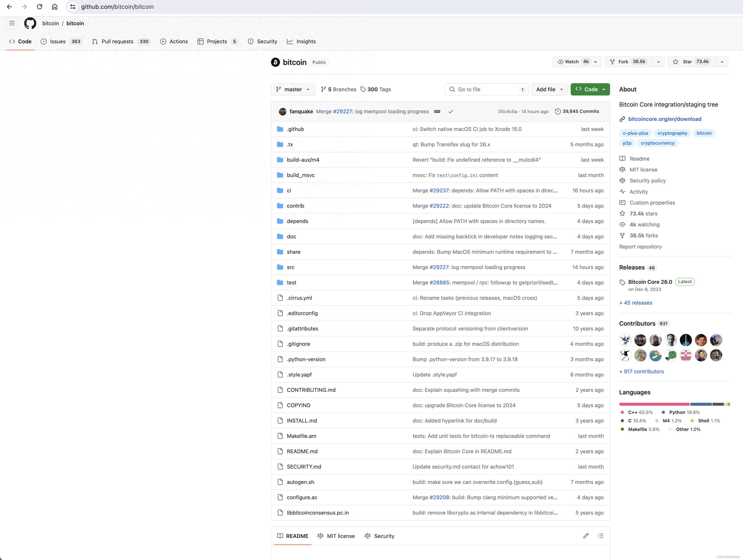Expand commit message ellipsis button

tap(437, 111)
